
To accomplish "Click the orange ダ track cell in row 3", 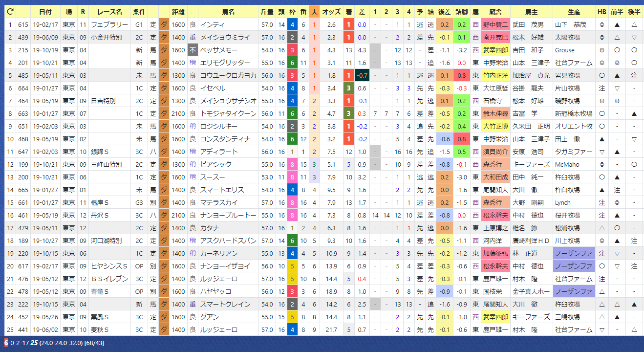I will click(164, 50).
